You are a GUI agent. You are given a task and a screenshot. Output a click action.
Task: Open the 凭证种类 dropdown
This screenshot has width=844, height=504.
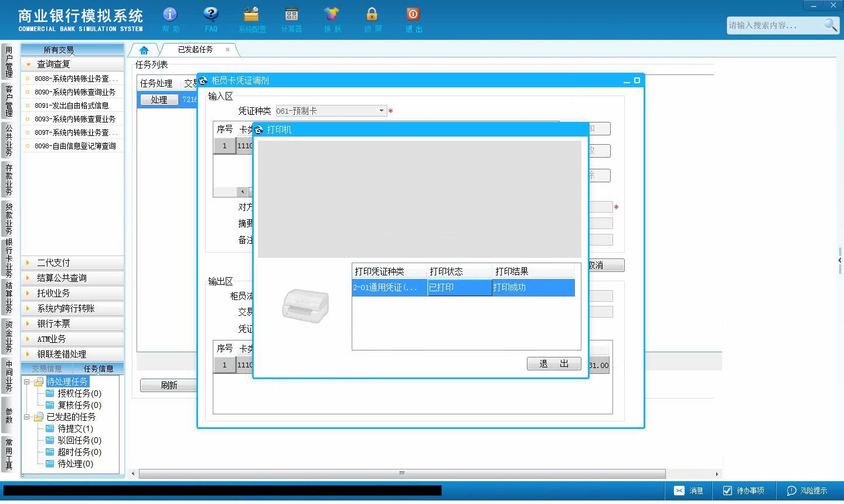pyautogui.click(x=381, y=111)
